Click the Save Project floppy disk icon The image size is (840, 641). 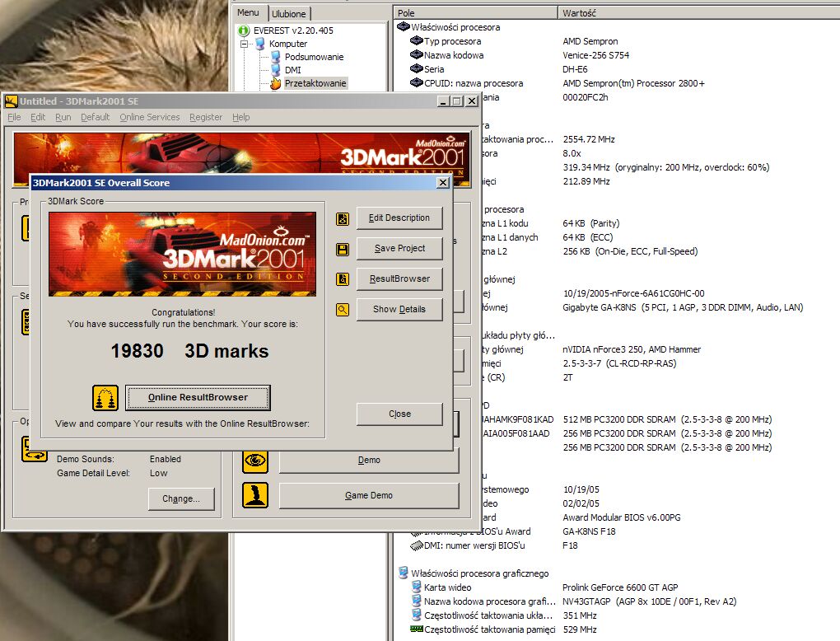[x=343, y=249]
